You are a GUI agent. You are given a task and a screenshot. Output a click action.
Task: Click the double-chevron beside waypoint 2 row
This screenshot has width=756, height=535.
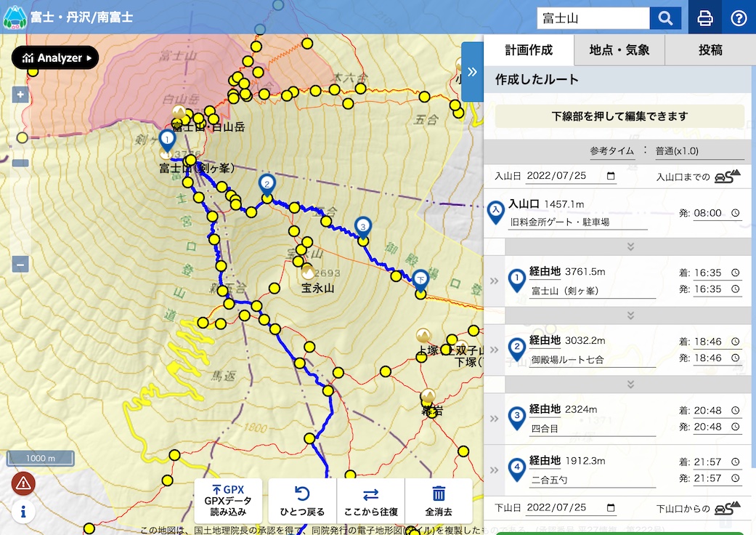pyautogui.click(x=495, y=350)
